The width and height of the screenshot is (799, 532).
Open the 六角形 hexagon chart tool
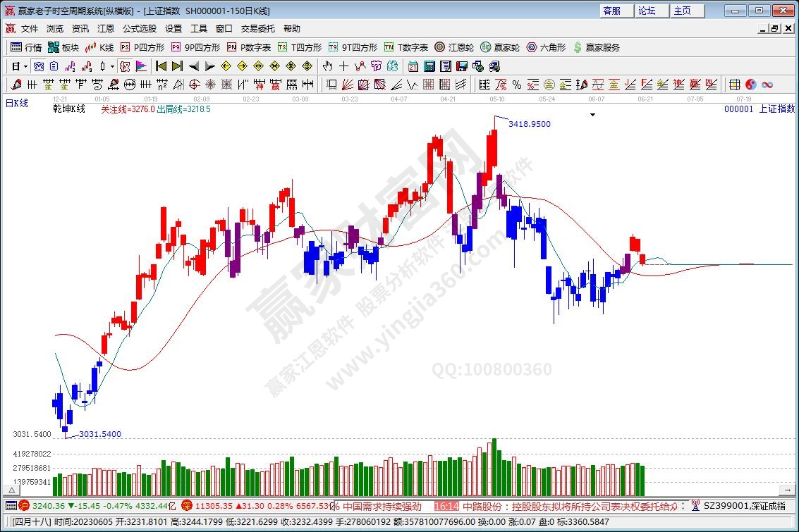546,47
